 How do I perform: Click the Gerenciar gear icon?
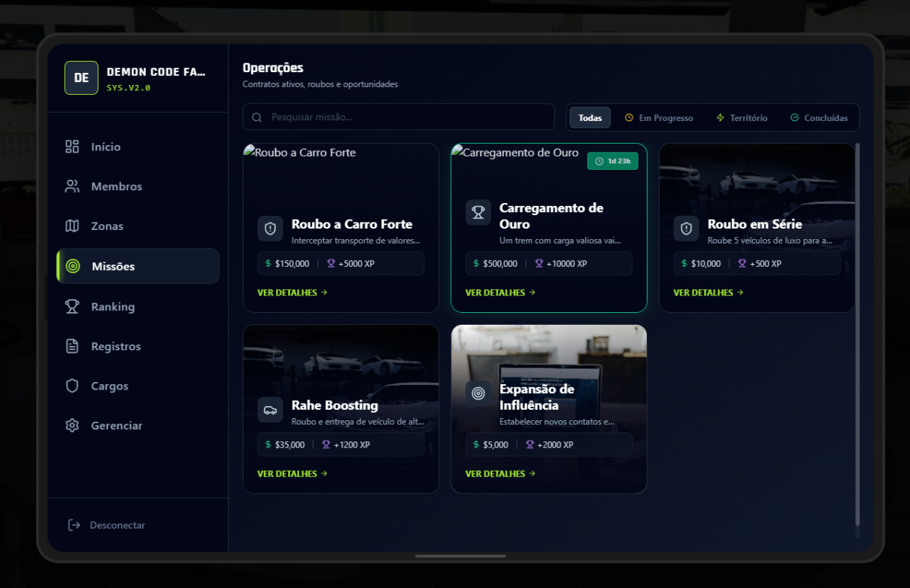point(72,426)
